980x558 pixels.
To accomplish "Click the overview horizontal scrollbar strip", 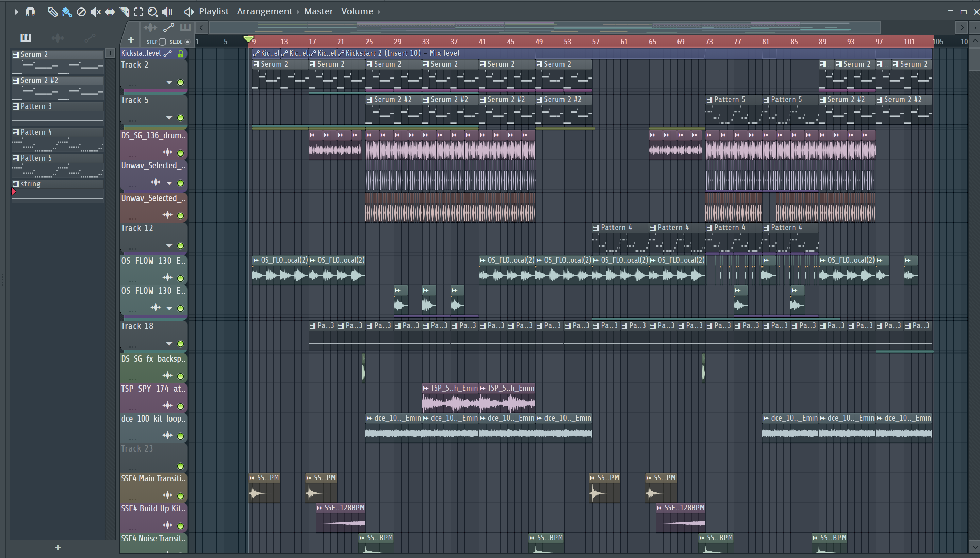I will pyautogui.click(x=544, y=28).
